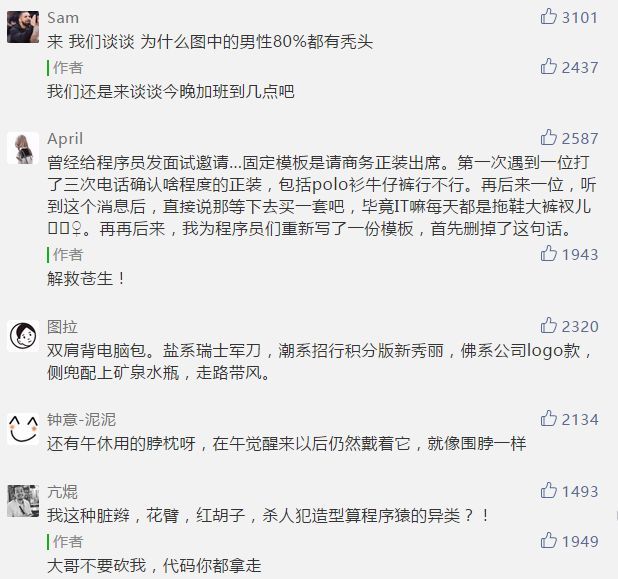618x579 pixels.
Task: Open Sam's profile avatar
Action: point(23,27)
